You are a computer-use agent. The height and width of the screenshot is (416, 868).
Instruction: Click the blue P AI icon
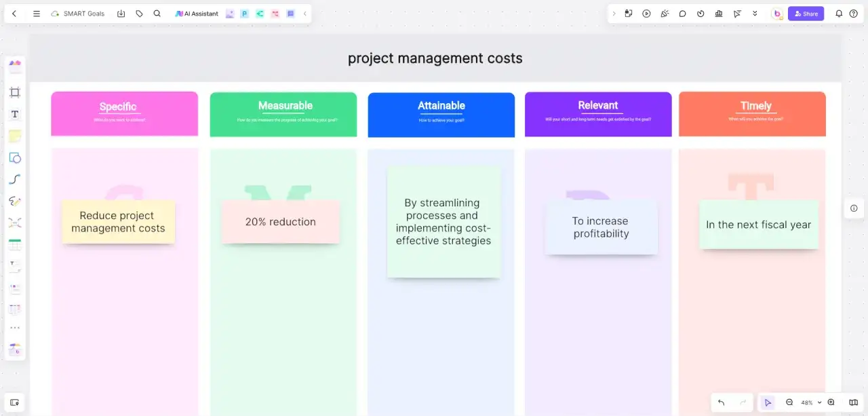244,14
